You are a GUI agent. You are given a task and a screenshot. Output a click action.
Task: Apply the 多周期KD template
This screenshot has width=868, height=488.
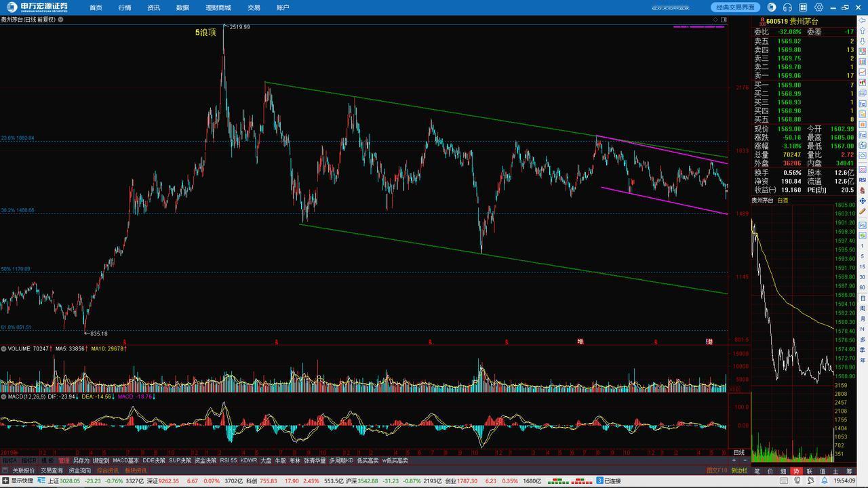pyautogui.click(x=342, y=460)
